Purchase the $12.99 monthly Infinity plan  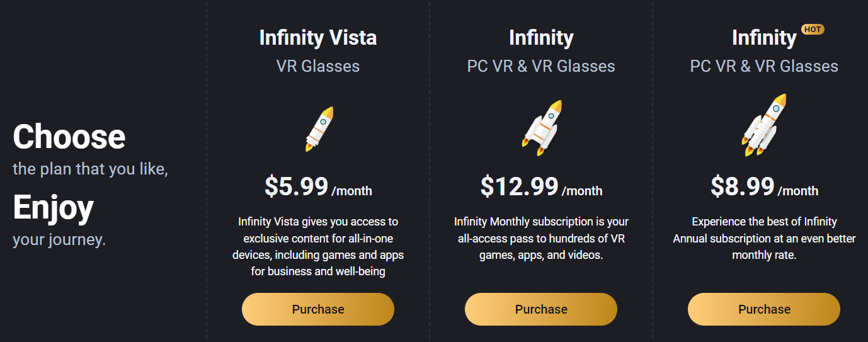[541, 309]
